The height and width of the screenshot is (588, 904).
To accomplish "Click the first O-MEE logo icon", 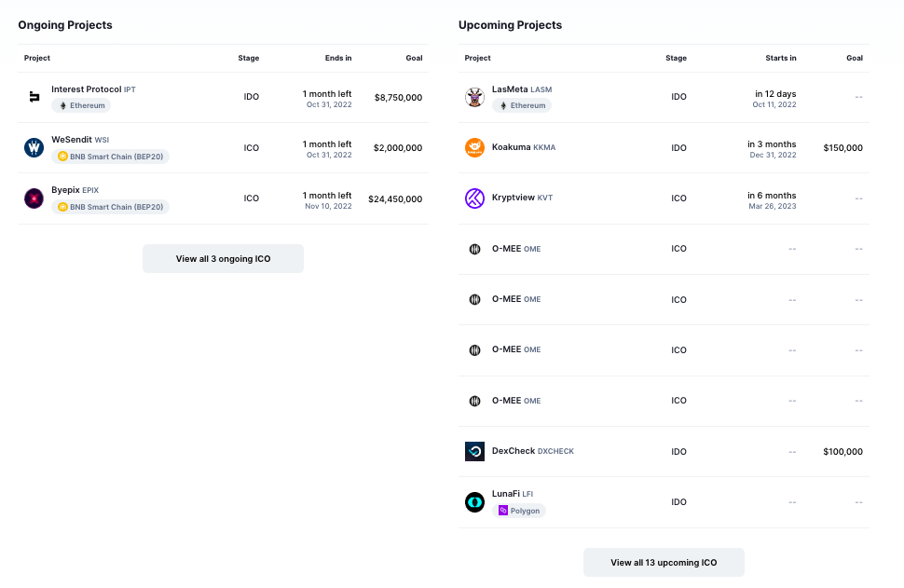I will (x=474, y=249).
